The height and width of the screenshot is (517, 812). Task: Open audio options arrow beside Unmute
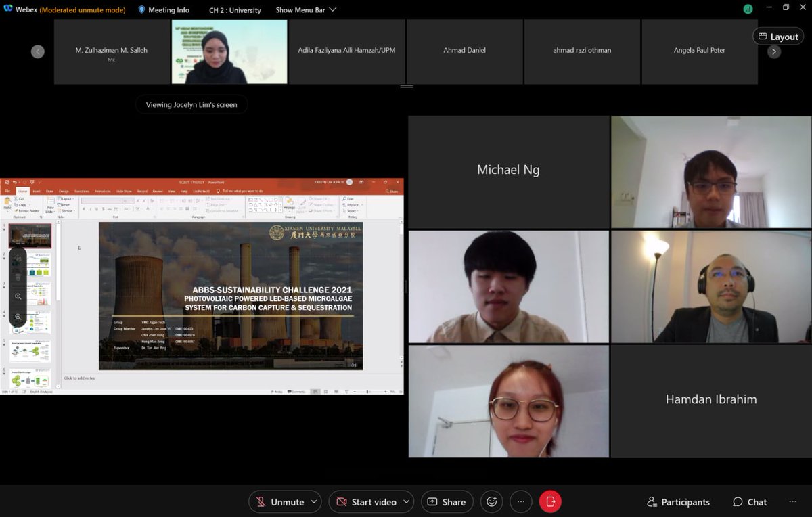coord(314,501)
